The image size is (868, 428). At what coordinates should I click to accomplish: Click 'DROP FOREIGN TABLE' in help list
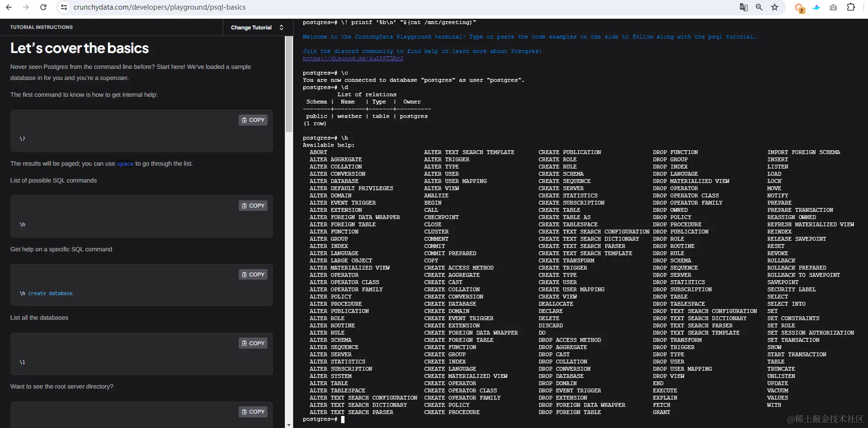click(570, 412)
